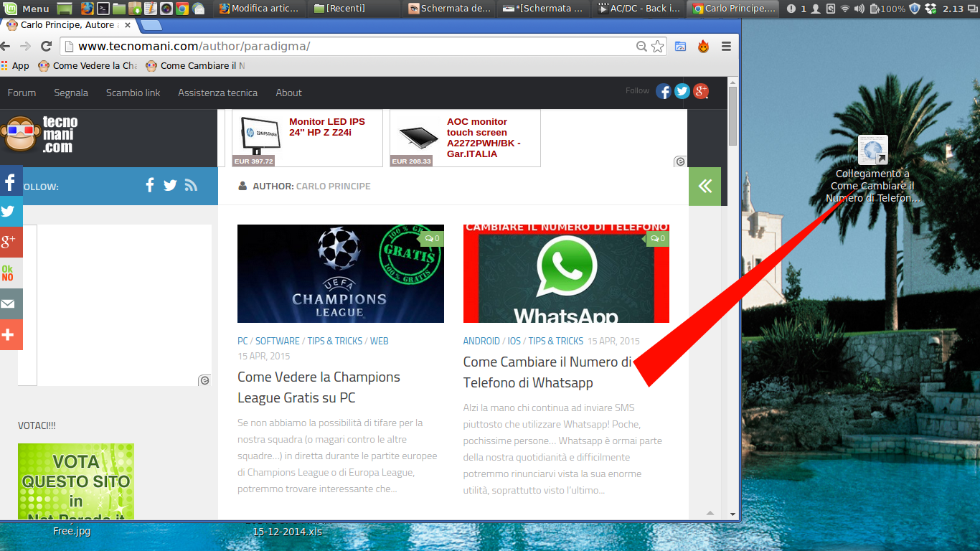This screenshot has height=551, width=980.
Task: Open the Segnala menu item
Action: point(71,93)
